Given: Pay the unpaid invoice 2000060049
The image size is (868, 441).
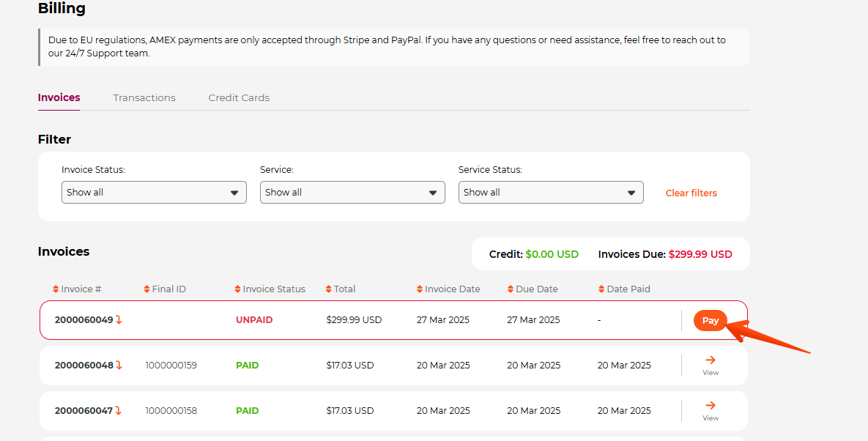Looking at the screenshot, I should [x=710, y=321].
